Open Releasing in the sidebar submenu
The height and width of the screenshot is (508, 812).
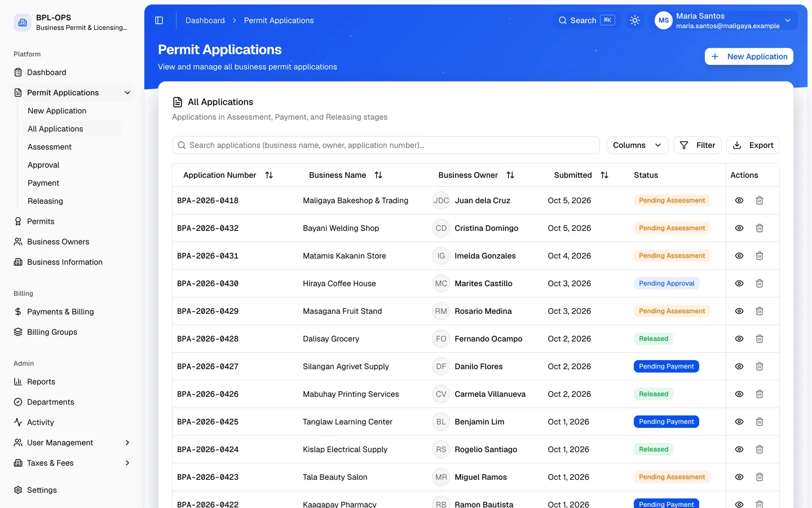tap(45, 201)
